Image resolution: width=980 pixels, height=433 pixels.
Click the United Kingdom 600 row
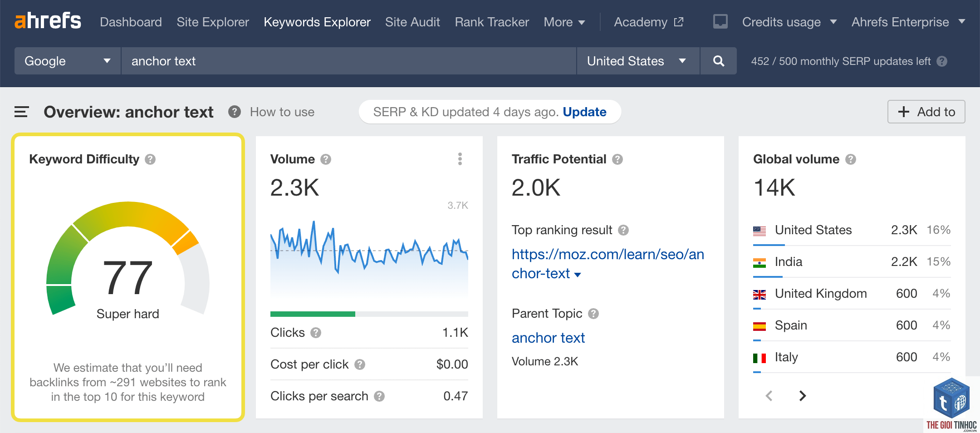click(x=852, y=294)
